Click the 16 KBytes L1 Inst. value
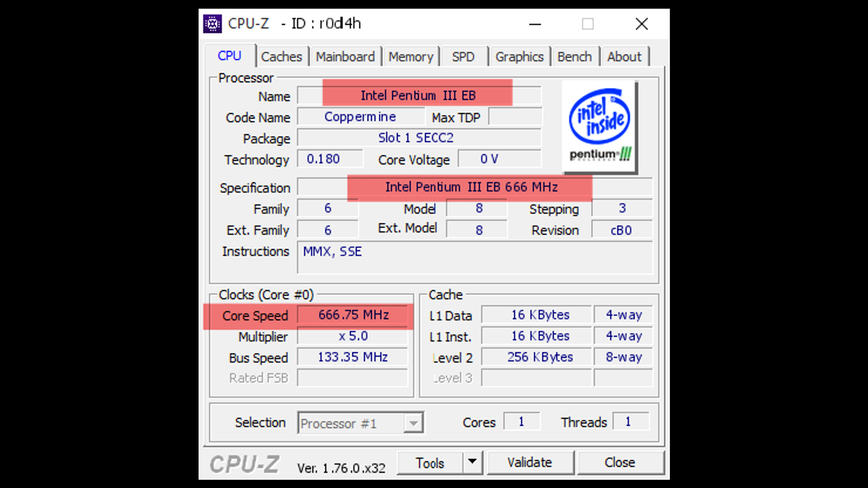 coord(537,336)
